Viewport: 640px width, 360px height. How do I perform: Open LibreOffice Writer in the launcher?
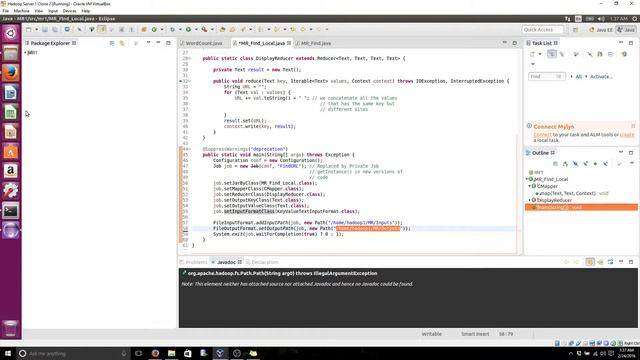(x=11, y=93)
